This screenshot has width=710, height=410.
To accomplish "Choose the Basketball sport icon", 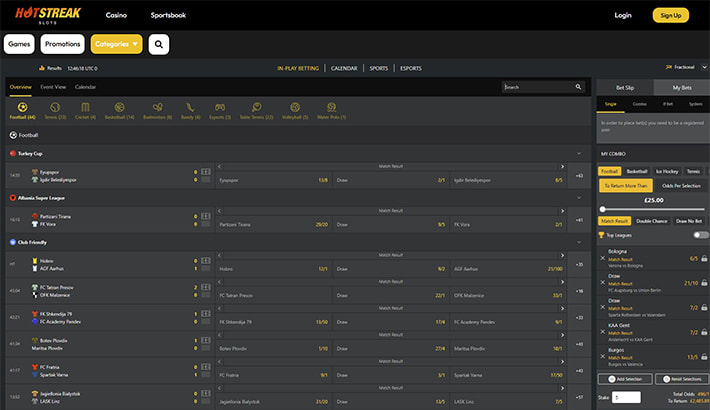I will click(120, 108).
